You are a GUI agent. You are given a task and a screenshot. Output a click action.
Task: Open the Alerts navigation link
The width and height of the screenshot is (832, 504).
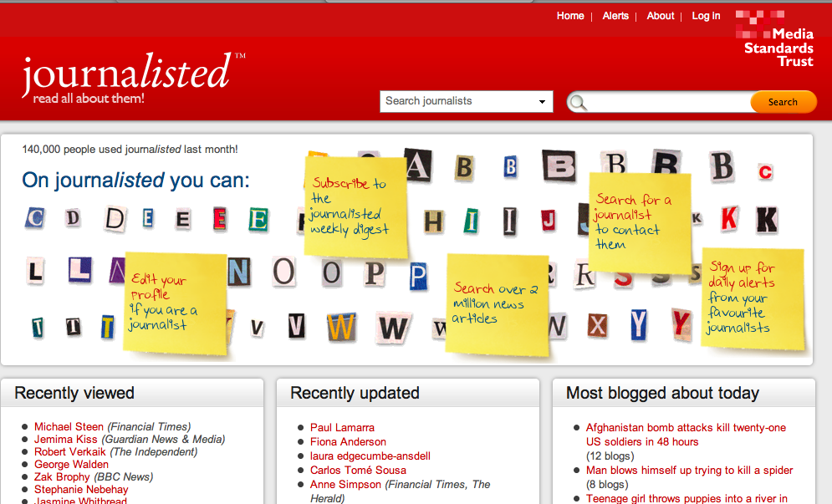(x=615, y=16)
